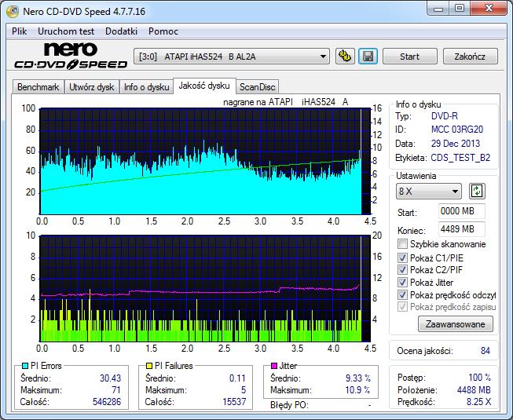This screenshot has height=420, width=513.
Task: Click the magenta Jitter legend swatch
Action: [x=274, y=365]
